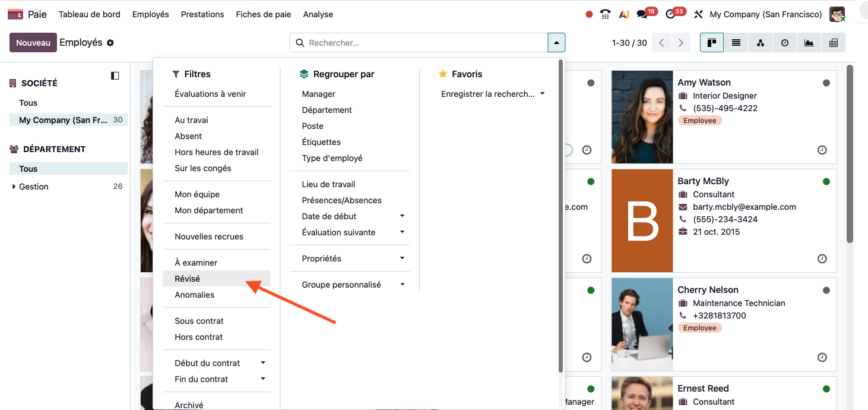Click in the Rechercher search field
Screen dimensions: 868x410
(425, 43)
